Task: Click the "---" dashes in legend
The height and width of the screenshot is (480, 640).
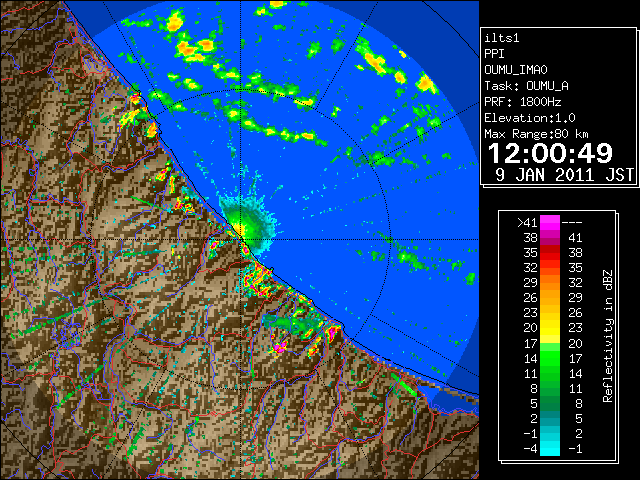Action: [x=572, y=223]
